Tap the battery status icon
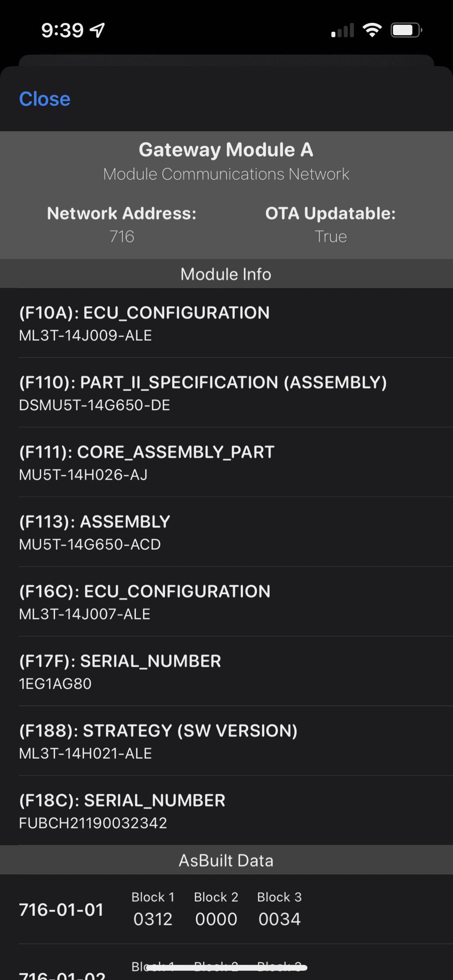The height and width of the screenshot is (980, 453). click(x=406, y=30)
